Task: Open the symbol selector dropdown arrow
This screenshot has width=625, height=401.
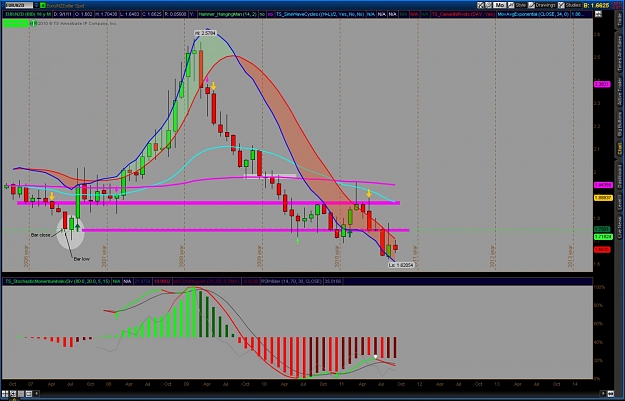Action: [36, 5]
